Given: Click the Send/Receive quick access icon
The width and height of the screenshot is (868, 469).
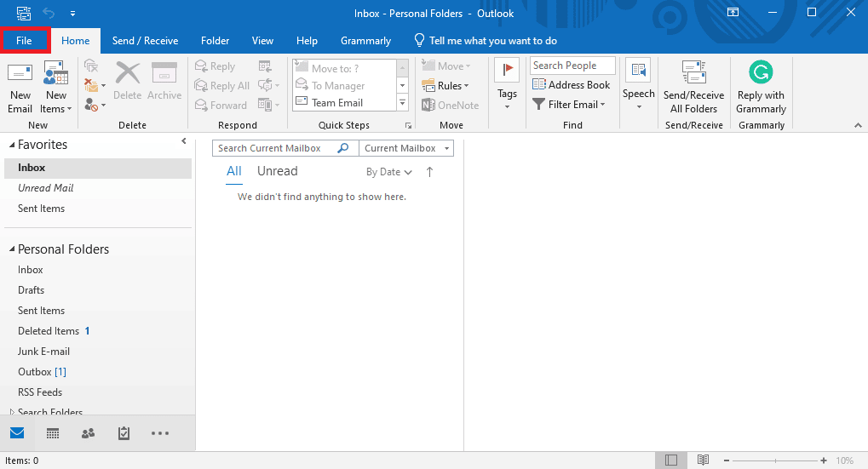Looking at the screenshot, I should [x=24, y=13].
